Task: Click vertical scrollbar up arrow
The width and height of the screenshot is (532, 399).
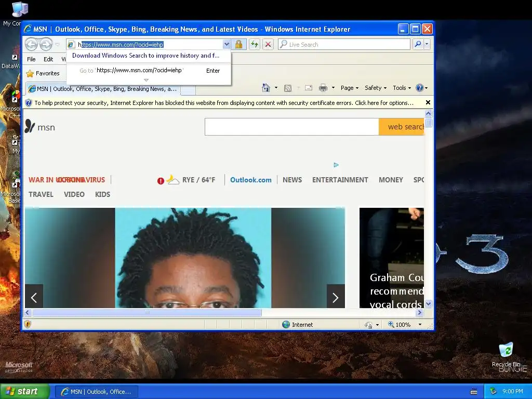Action: [428, 113]
